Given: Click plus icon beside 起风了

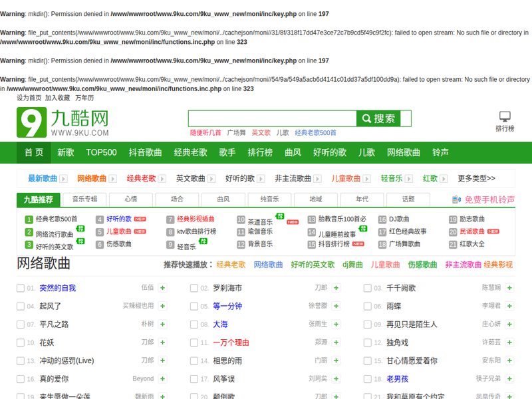Looking at the screenshot, I should coord(163,306).
